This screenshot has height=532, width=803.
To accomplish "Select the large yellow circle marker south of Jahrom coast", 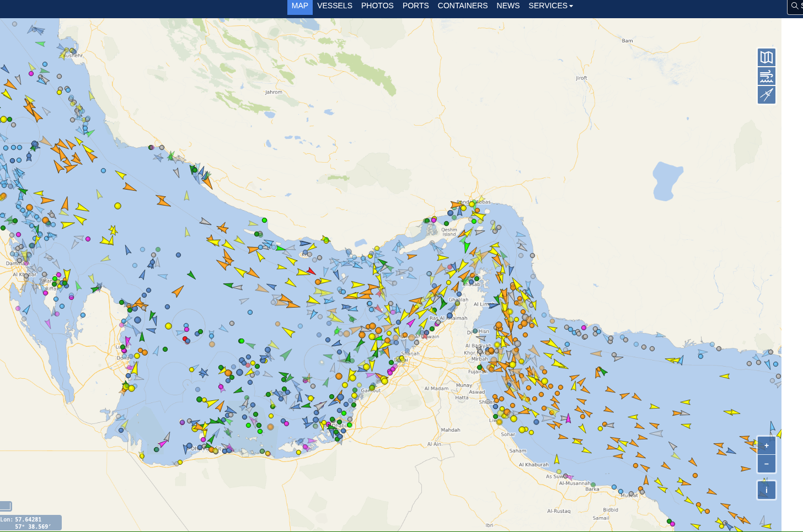I will pyautogui.click(x=117, y=206).
